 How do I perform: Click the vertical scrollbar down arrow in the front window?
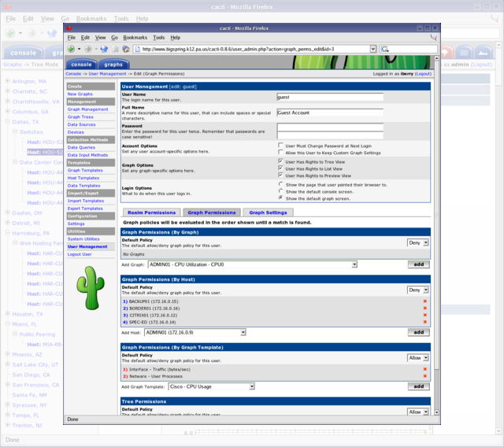pyautogui.click(x=436, y=412)
